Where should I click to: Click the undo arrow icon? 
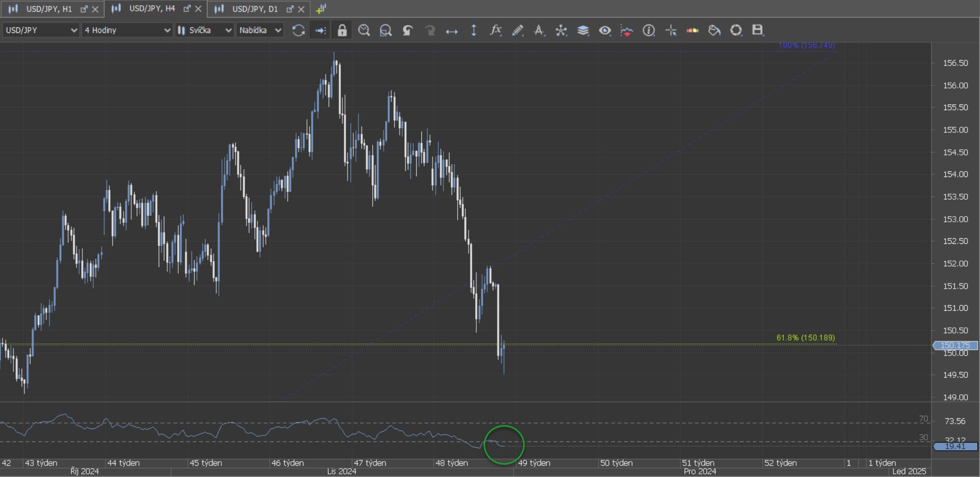click(407, 30)
